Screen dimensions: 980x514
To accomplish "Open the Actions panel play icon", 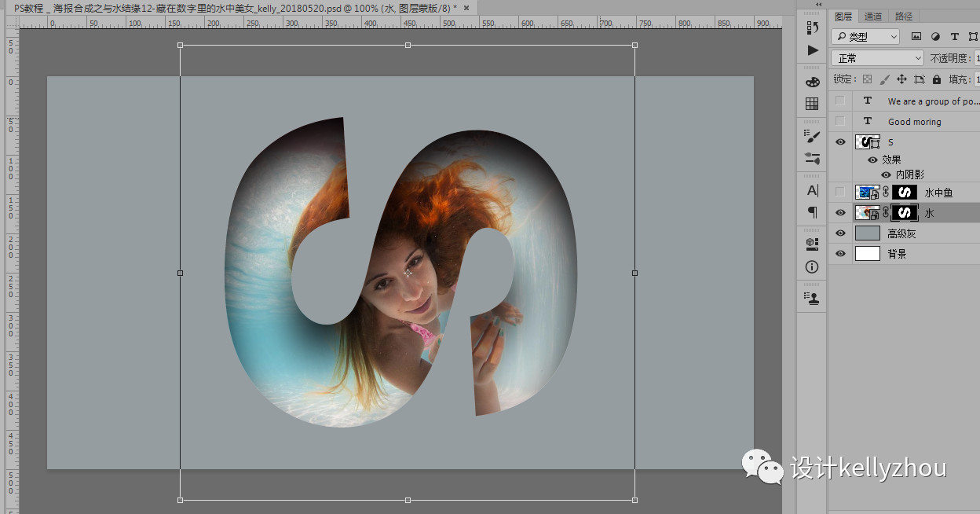I will (812, 50).
